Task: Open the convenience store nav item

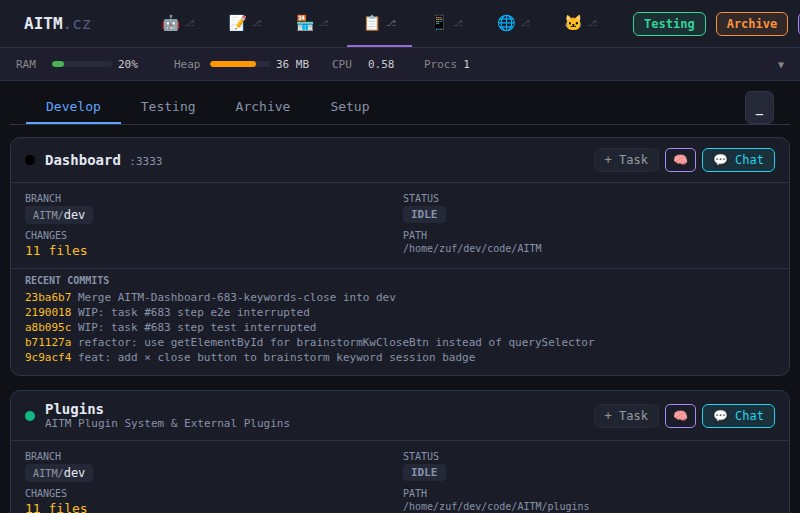Action: [305, 23]
